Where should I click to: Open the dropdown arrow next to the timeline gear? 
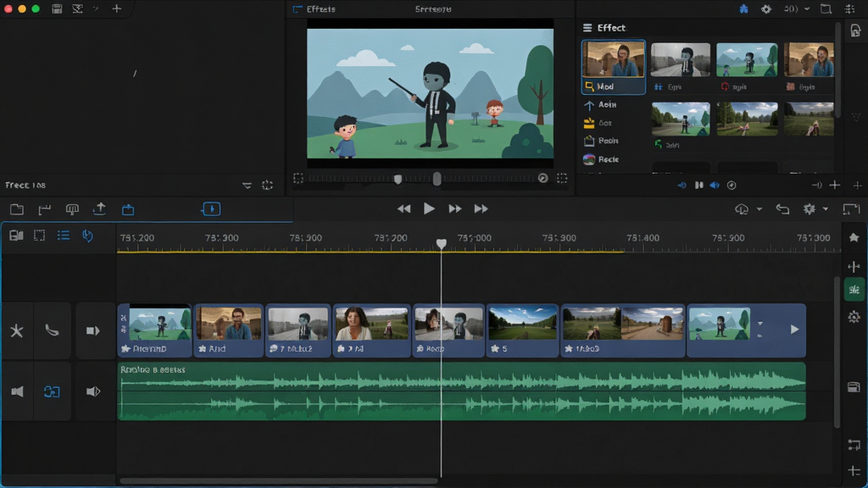tap(826, 209)
